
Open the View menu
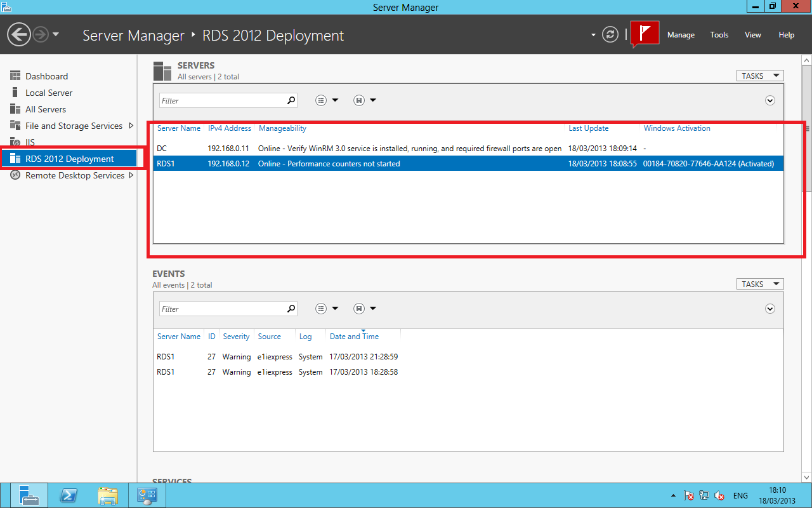[x=753, y=35]
